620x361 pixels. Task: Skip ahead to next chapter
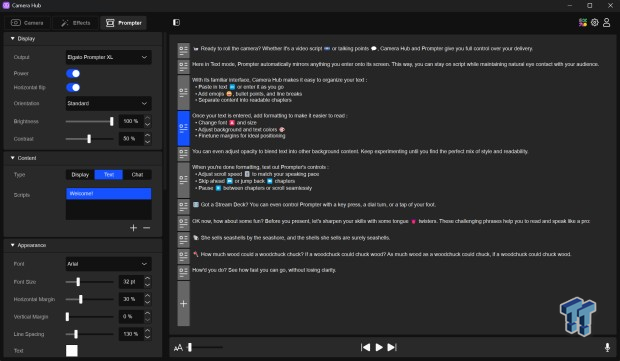tap(392, 347)
